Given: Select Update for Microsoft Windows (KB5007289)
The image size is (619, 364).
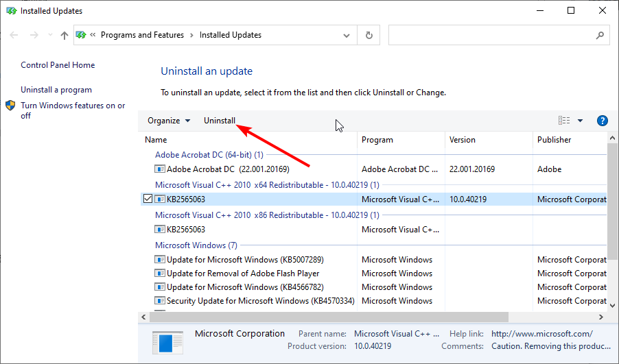Looking at the screenshot, I should pyautogui.click(x=245, y=260).
